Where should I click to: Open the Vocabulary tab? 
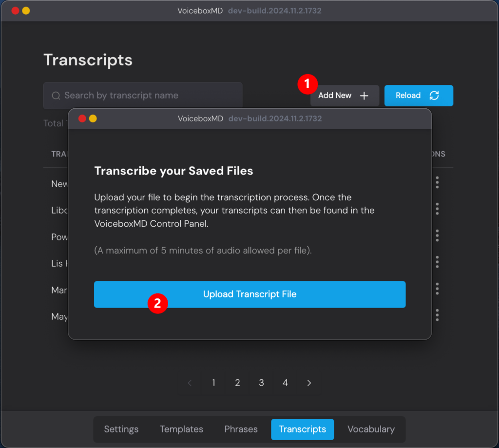point(371,429)
